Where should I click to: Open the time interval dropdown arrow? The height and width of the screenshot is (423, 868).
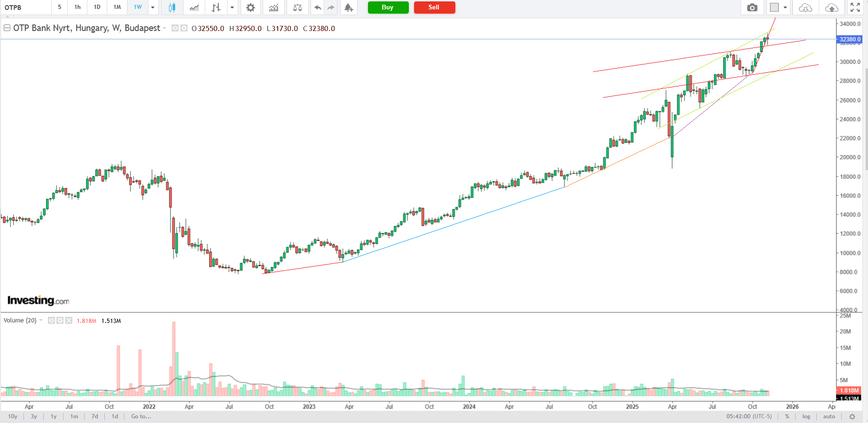[x=153, y=8]
